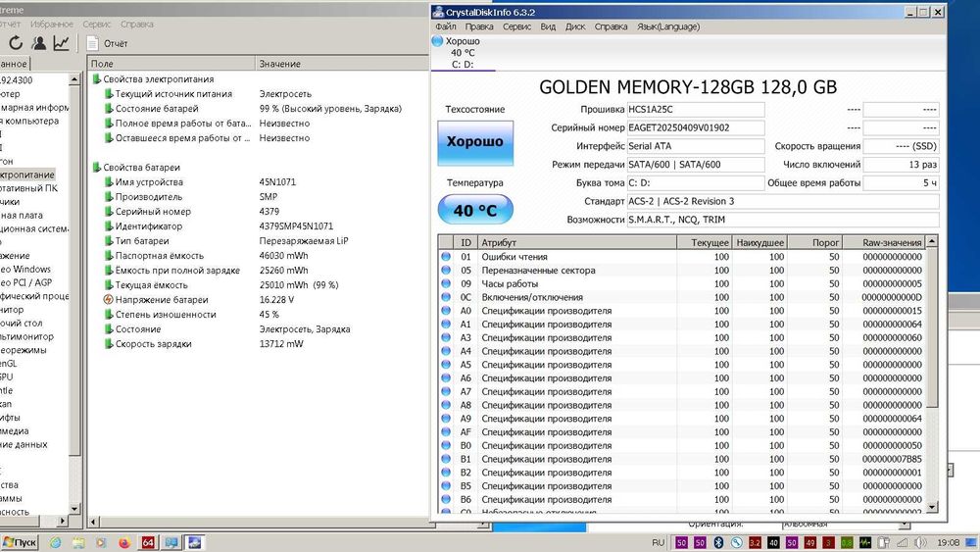
Task: Sort by the Raw-значения column header
Action: coord(883,242)
